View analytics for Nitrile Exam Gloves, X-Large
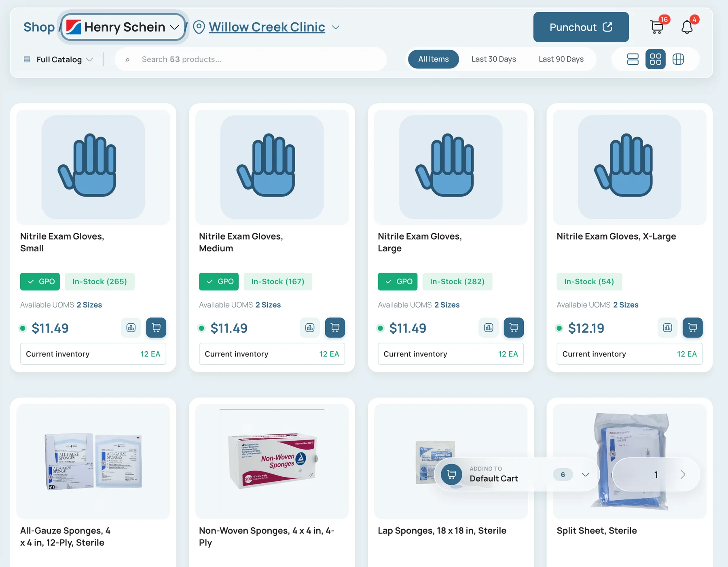Viewport: 728px width, 567px height. coord(667,327)
